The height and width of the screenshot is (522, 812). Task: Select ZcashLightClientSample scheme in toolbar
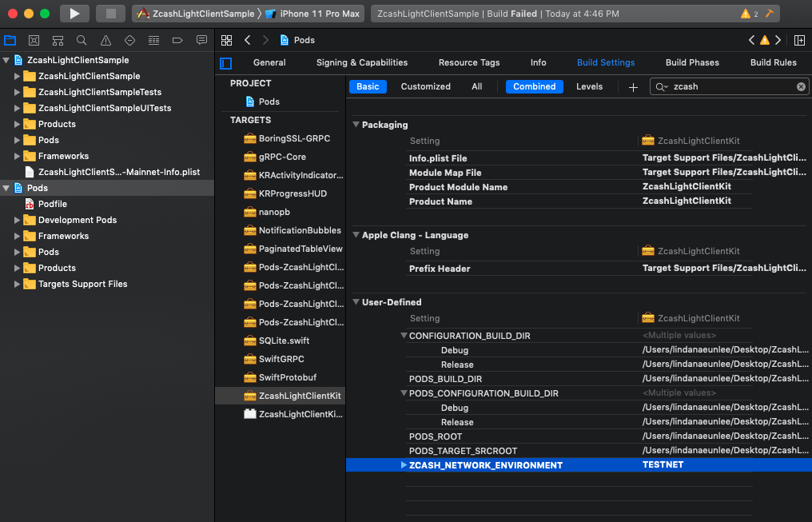[x=197, y=14]
